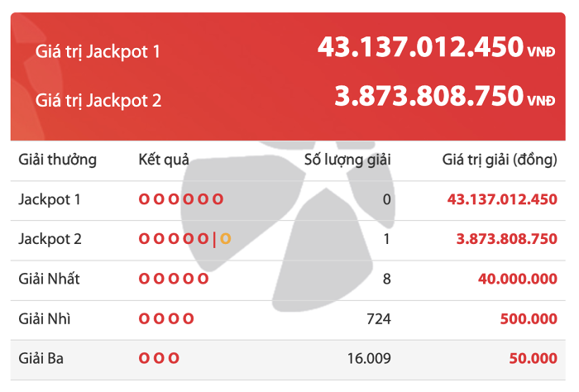The image size is (579, 392).
Task: Select the Jackpot 1 row label in table
Action: (x=50, y=199)
